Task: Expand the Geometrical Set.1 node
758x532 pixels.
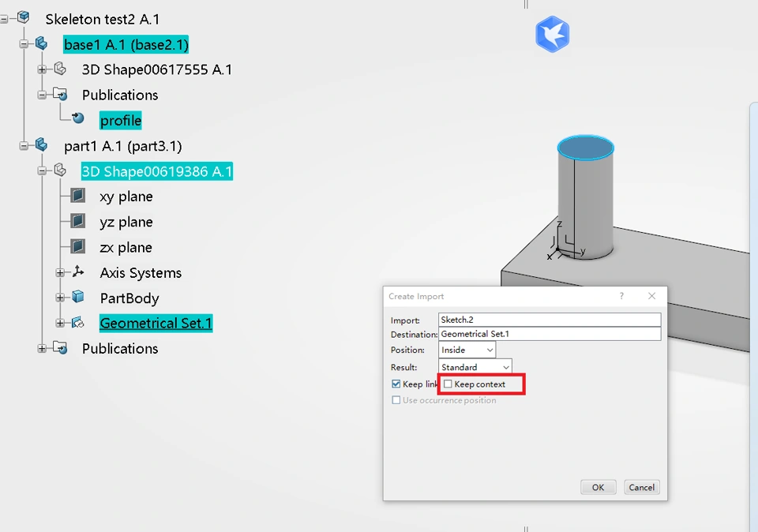Action: click(60, 323)
